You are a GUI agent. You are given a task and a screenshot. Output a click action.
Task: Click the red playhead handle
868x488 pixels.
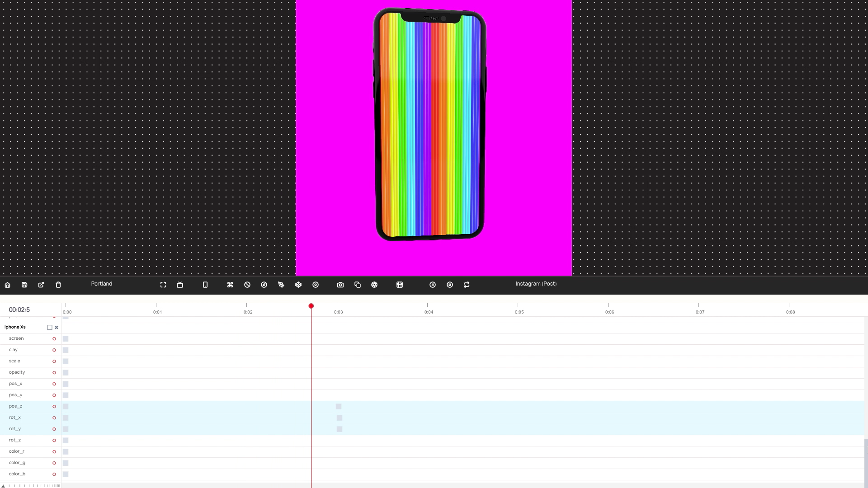[311, 306]
